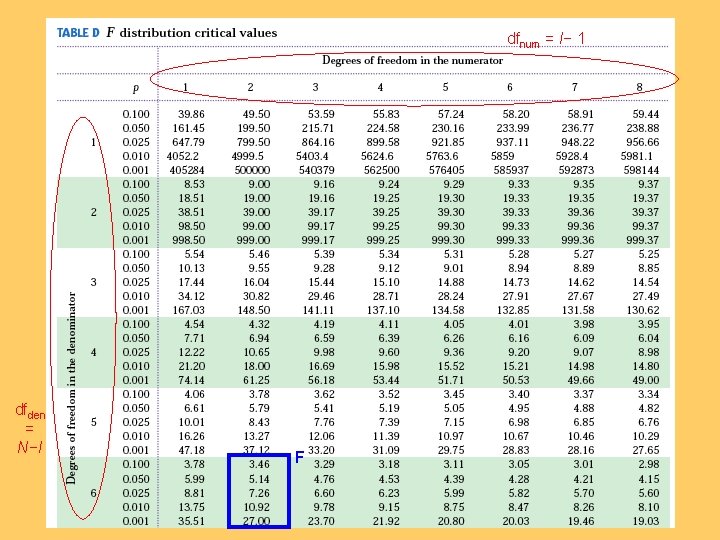
Task: Click the table value 999.37
Action: 643,240
